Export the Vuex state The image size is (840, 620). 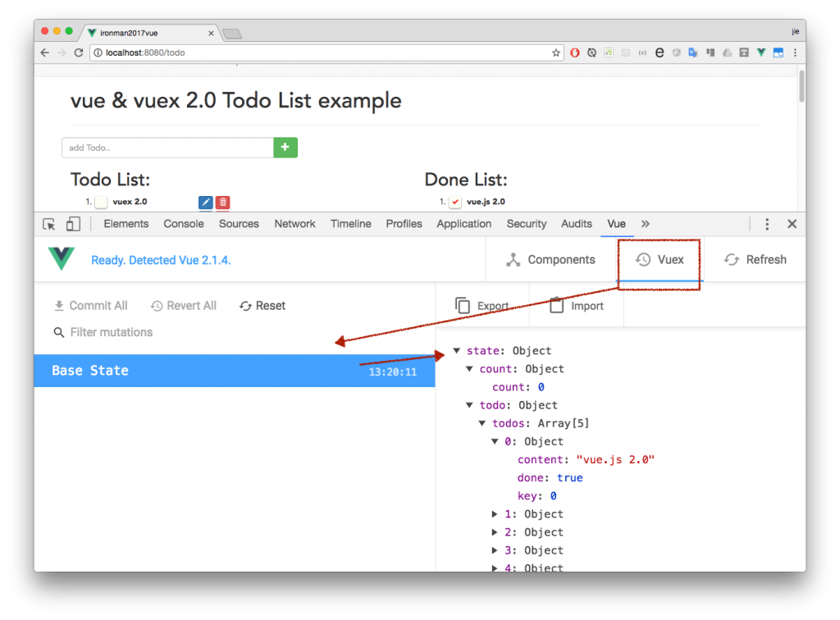click(482, 306)
